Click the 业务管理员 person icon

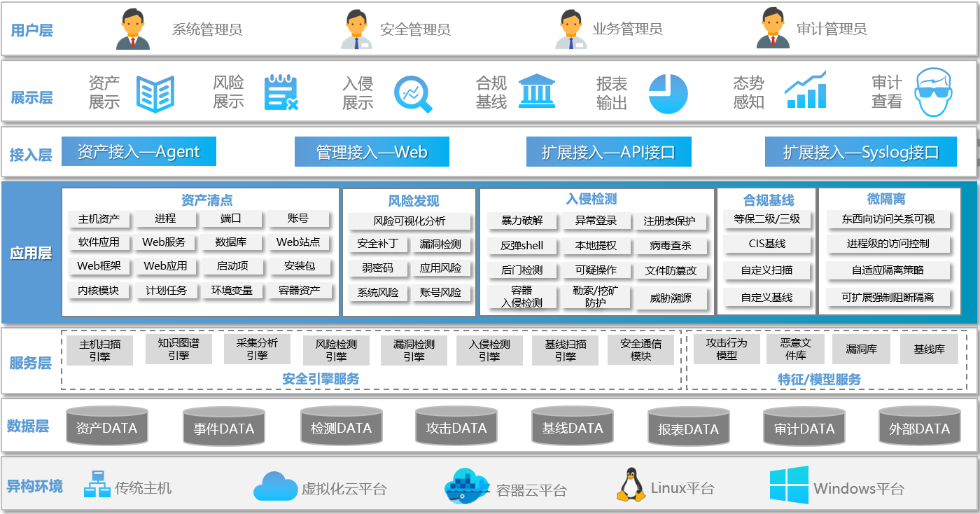pos(571,29)
